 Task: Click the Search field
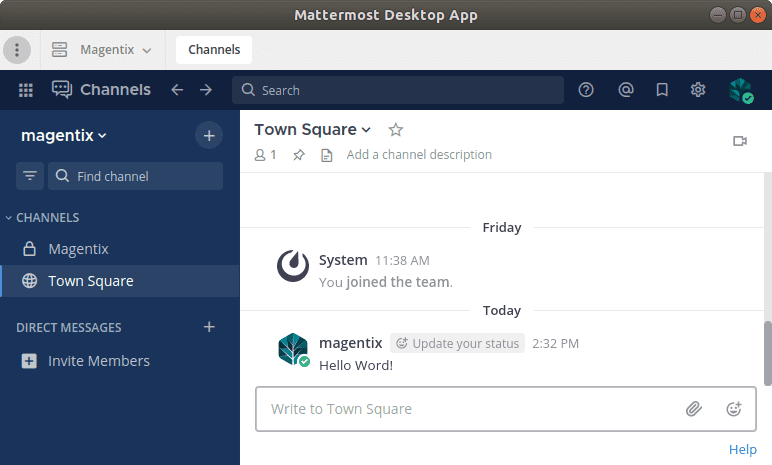coord(398,90)
